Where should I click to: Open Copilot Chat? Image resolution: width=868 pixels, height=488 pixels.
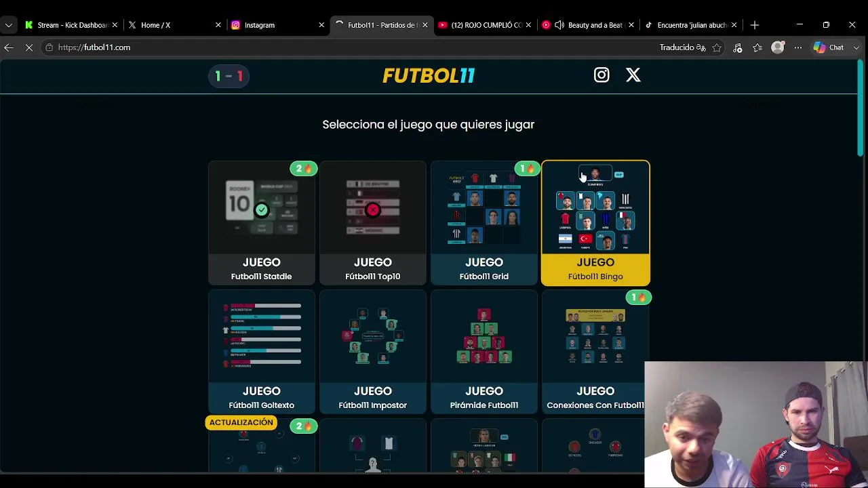click(829, 47)
